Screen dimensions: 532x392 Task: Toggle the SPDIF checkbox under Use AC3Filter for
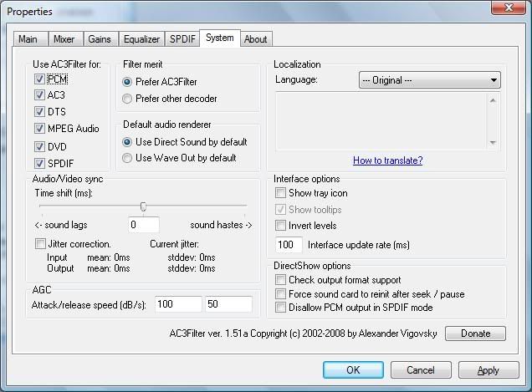39,163
